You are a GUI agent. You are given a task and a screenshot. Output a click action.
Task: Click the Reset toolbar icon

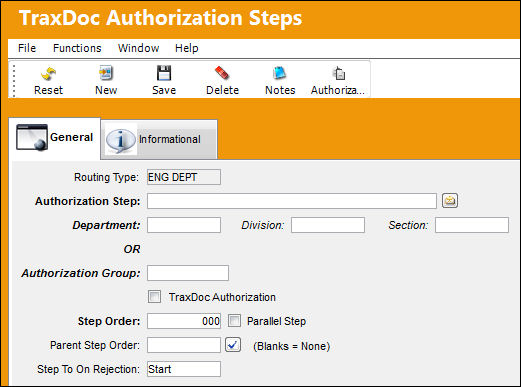coord(48,81)
